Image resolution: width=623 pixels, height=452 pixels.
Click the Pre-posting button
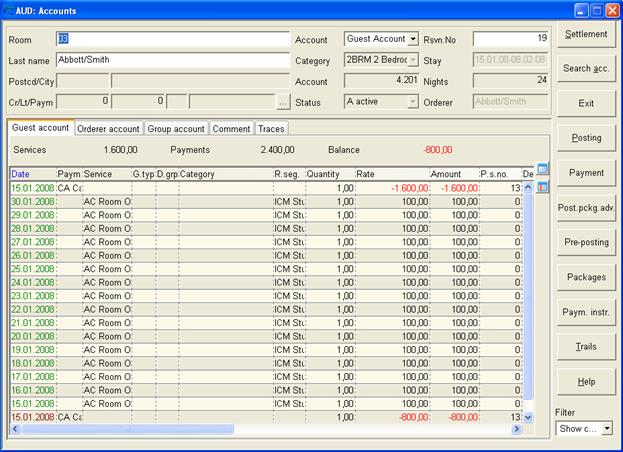586,242
